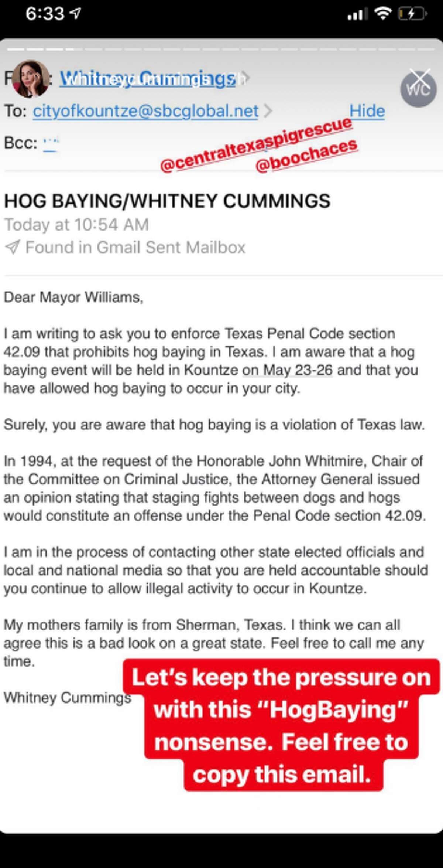Tap the story progress bar at top

point(221,49)
